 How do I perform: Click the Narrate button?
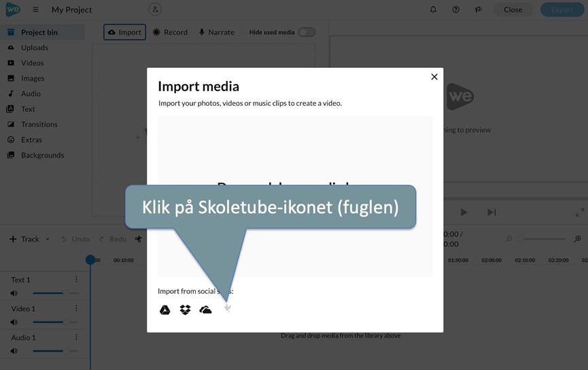(x=216, y=32)
